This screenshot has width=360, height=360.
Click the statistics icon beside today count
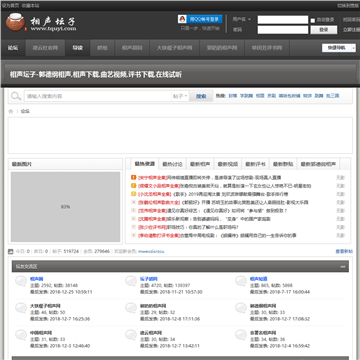point(11,252)
